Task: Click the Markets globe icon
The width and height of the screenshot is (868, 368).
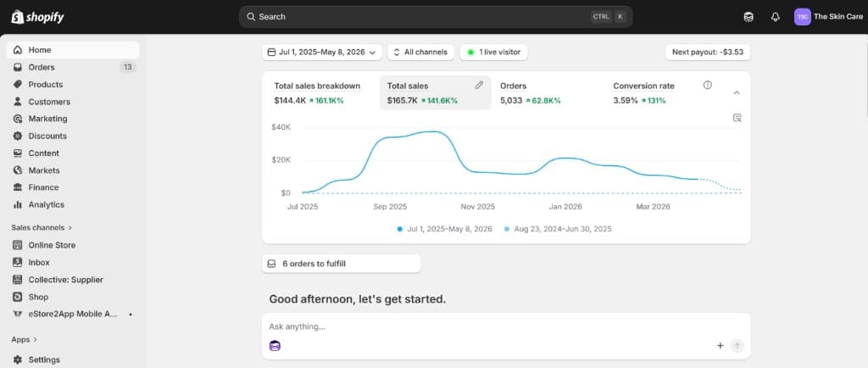Action: tap(18, 170)
